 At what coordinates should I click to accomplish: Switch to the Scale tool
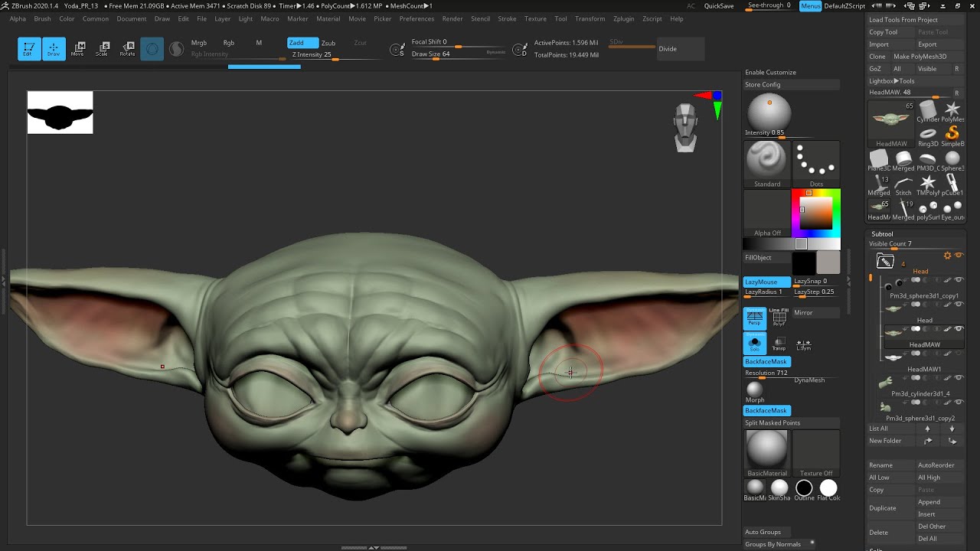pos(102,49)
